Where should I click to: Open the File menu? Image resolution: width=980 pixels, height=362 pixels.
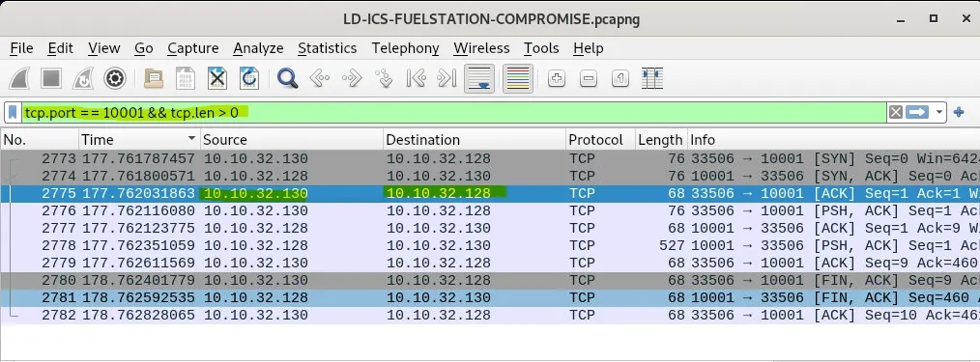tap(22, 48)
